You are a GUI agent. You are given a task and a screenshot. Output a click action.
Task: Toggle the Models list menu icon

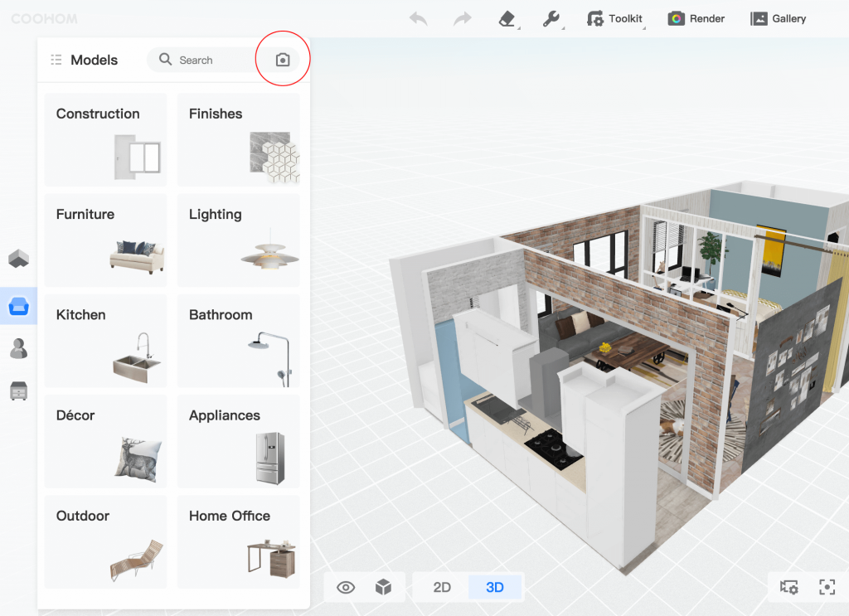tap(56, 60)
